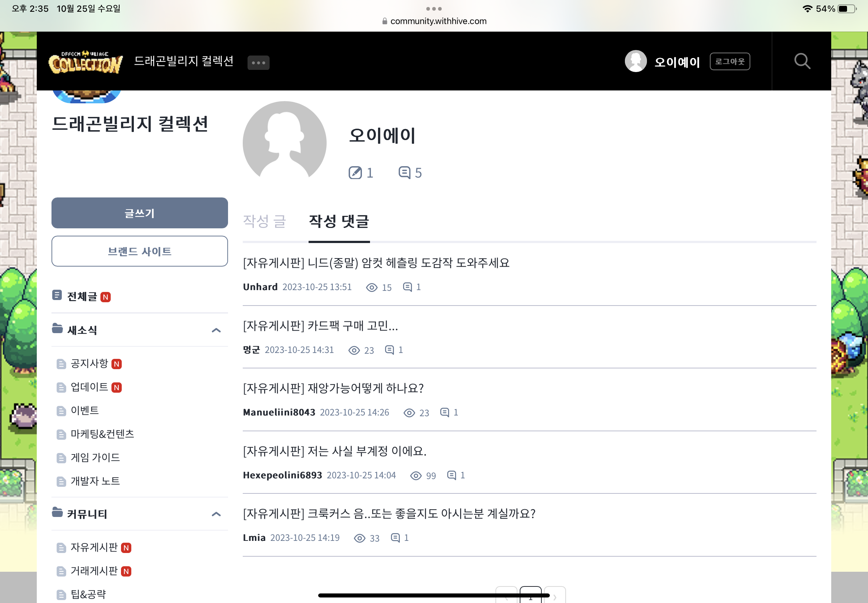Screen dimensions: 868x603
Task: Click the view count eye icon showing 99
Action: tap(416, 476)
